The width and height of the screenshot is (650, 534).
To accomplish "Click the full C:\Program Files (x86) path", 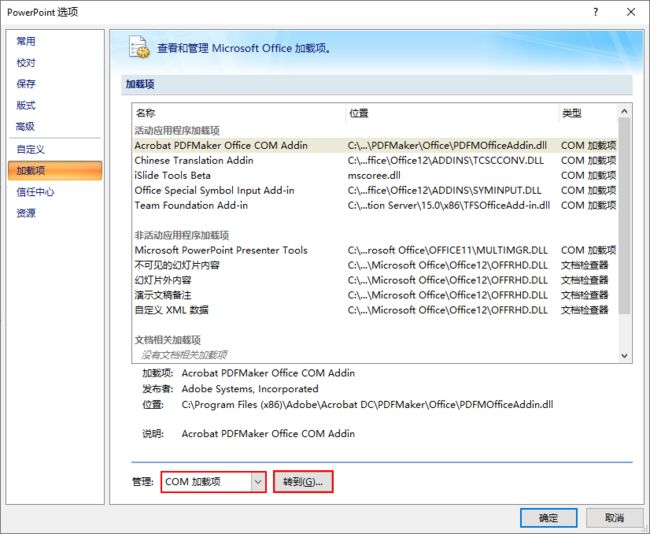I will pos(367,405).
